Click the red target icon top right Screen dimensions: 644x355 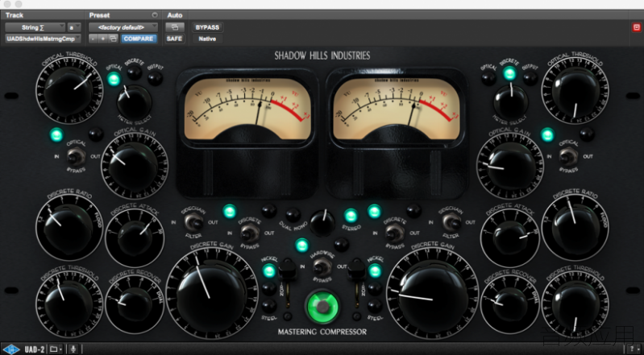pos(636,27)
